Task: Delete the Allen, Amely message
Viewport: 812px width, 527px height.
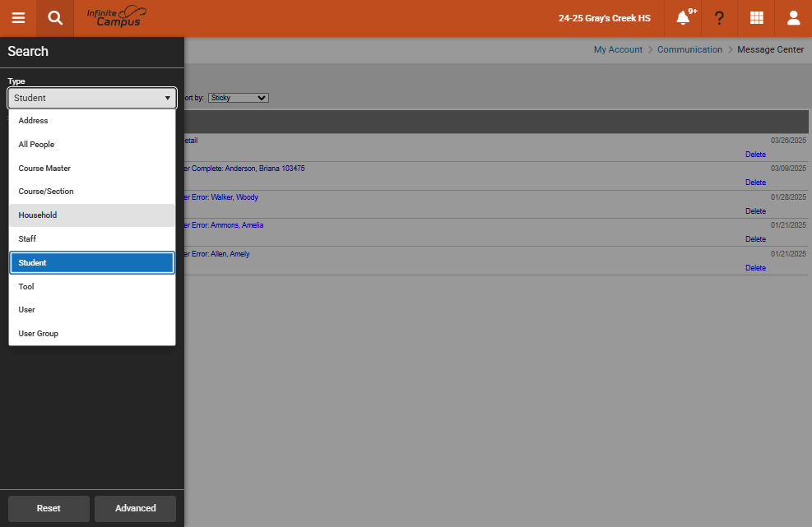Action: [755, 268]
